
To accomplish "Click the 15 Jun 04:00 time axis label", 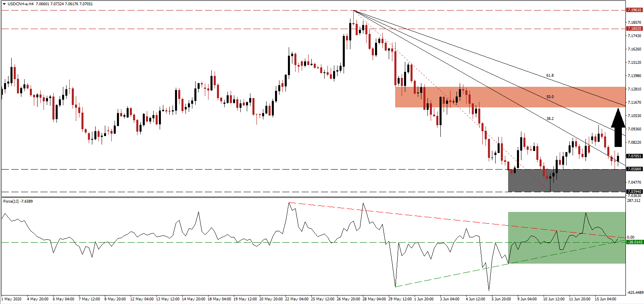I will [606, 299].
